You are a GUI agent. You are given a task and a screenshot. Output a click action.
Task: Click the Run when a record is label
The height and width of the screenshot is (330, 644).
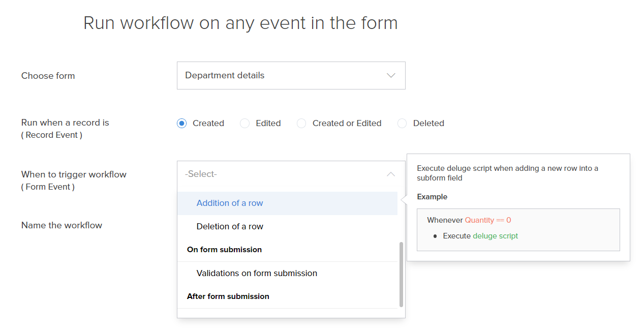point(65,123)
